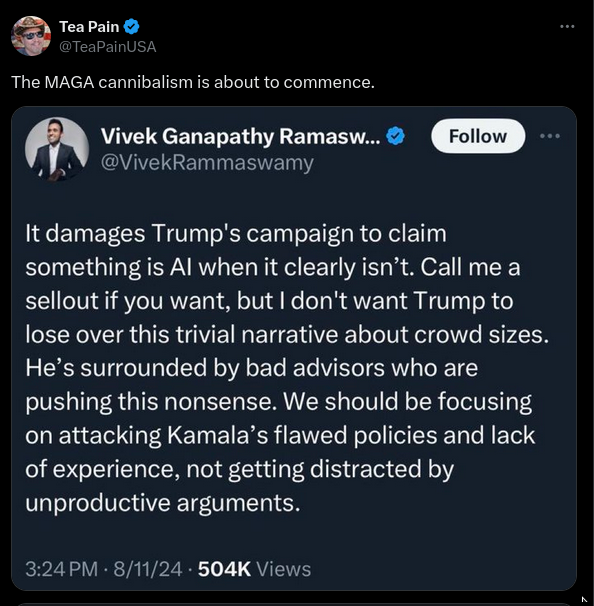This screenshot has width=594, height=606.
Task: Open Tea Pain's profile avatar
Action: tap(31, 36)
